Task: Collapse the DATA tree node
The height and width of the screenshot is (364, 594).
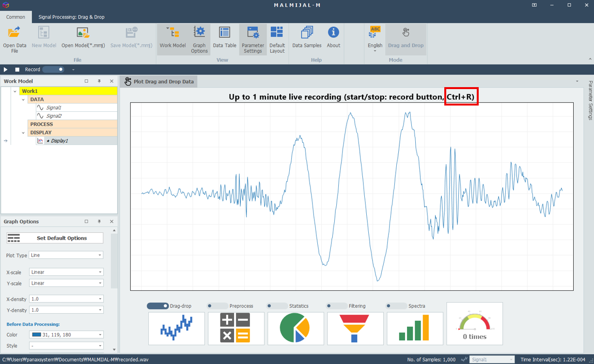Action: pos(23,99)
